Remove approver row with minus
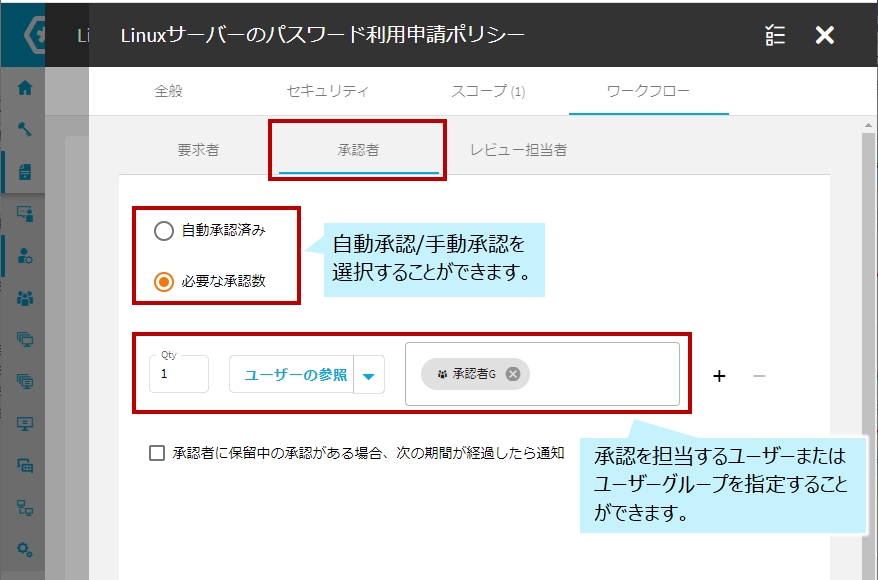This screenshot has width=878, height=580. (759, 376)
